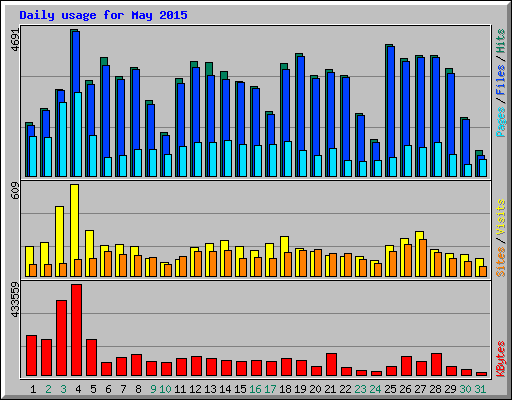This screenshot has height=400, width=512.
Task: Click day 6 on the x-axis
Action: [x=108, y=389]
